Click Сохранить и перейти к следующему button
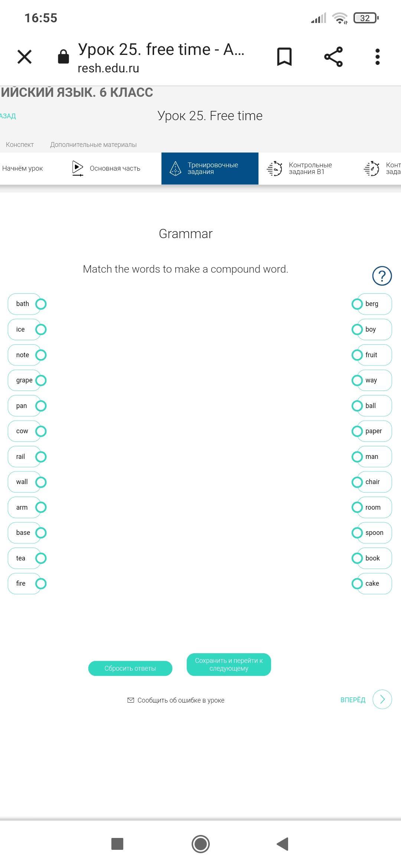This screenshot has height=868, width=401. click(229, 664)
